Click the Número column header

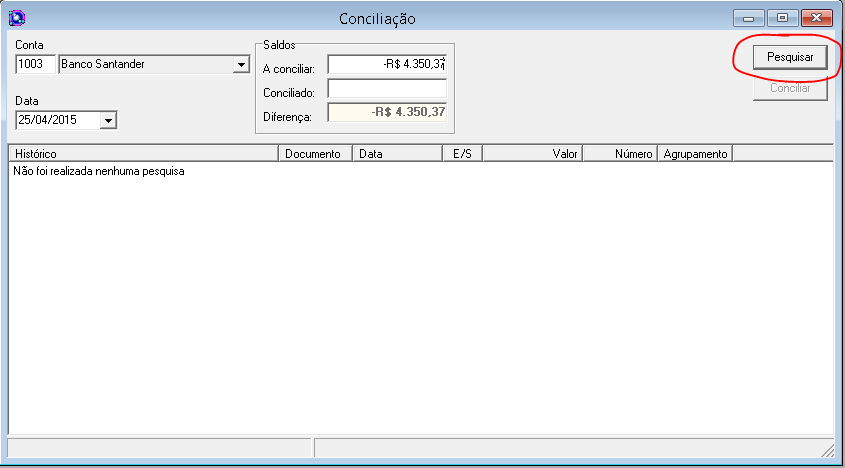(620, 154)
